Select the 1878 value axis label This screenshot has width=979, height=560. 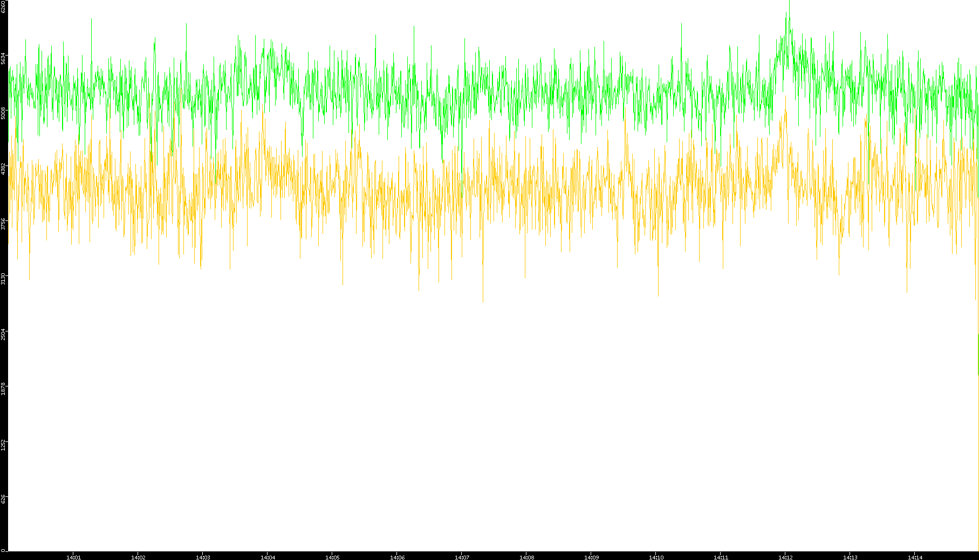[4, 389]
